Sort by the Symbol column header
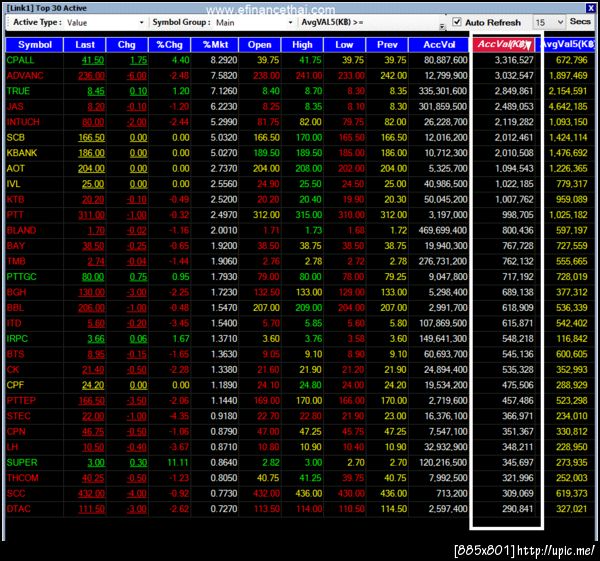The height and width of the screenshot is (561, 600). coord(34,45)
